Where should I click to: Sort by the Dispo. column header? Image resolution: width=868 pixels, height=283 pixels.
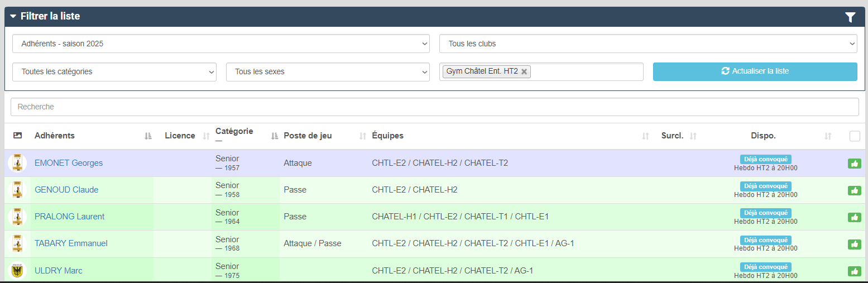763,136
